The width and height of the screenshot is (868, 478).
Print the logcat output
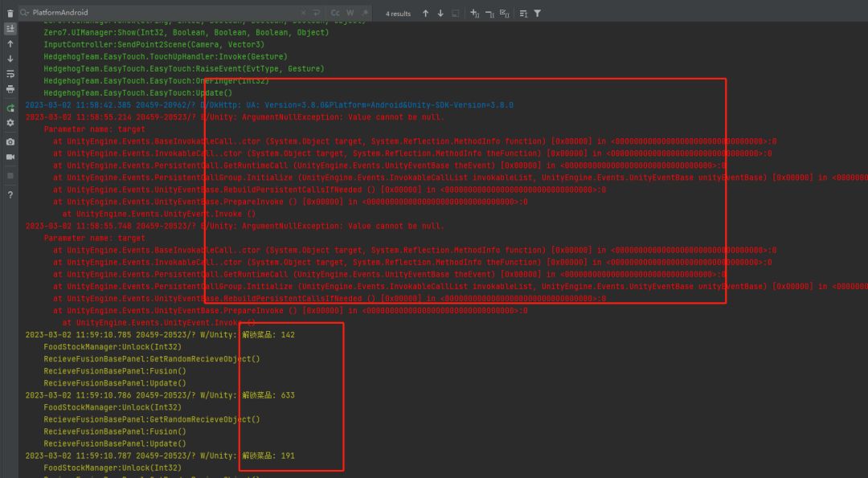10,89
